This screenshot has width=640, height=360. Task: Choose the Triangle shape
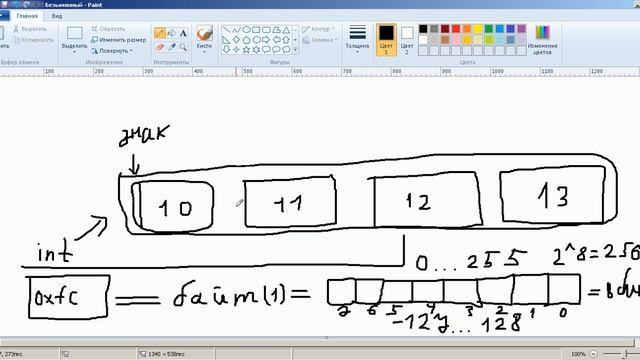(x=286, y=30)
